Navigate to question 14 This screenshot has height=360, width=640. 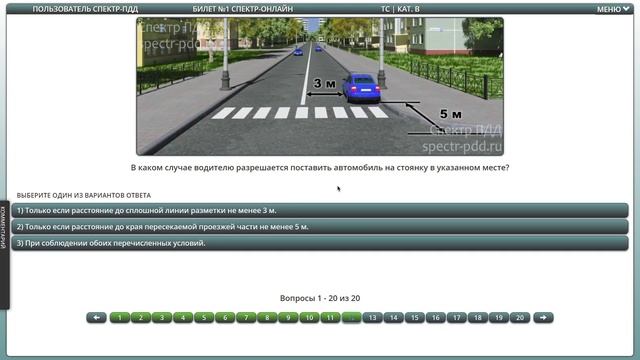click(393, 318)
